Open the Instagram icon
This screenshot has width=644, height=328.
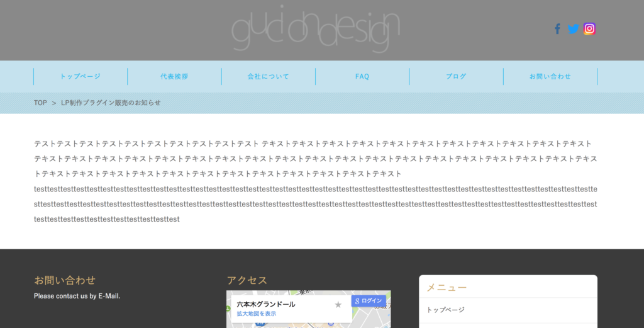click(589, 29)
